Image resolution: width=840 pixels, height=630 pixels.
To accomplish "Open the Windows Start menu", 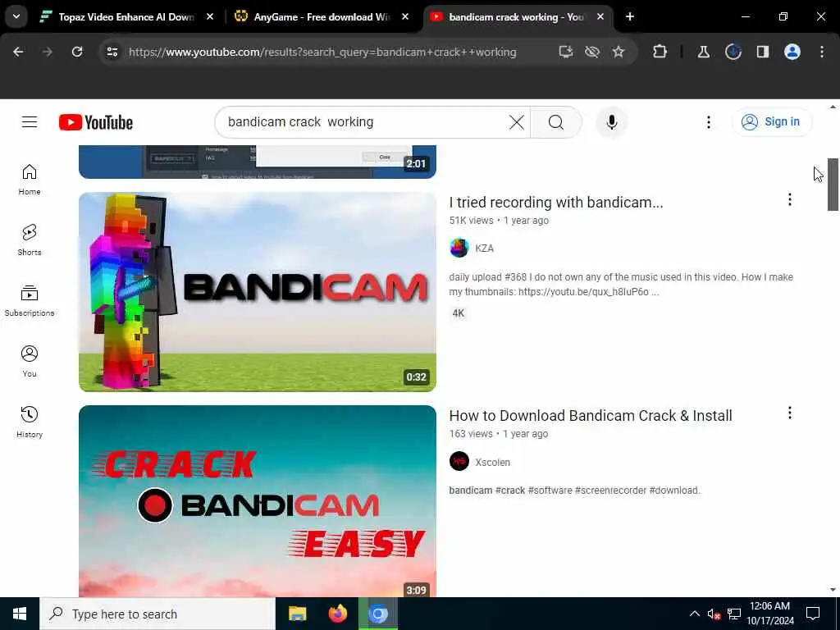I will pyautogui.click(x=20, y=614).
